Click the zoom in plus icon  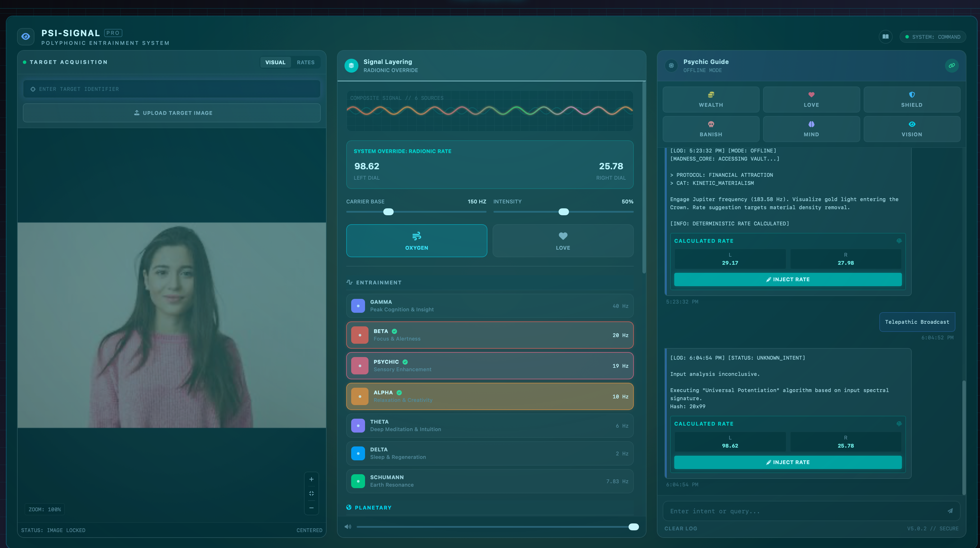point(311,479)
